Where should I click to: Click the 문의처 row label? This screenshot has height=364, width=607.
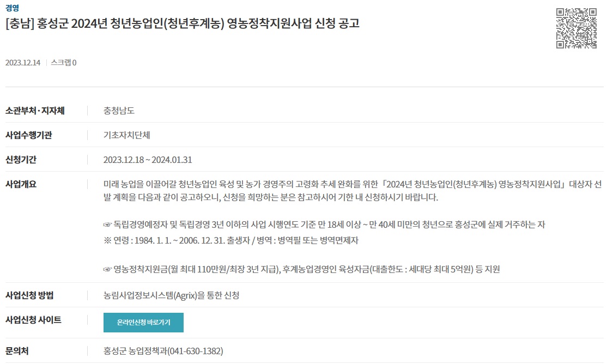pos(17,351)
